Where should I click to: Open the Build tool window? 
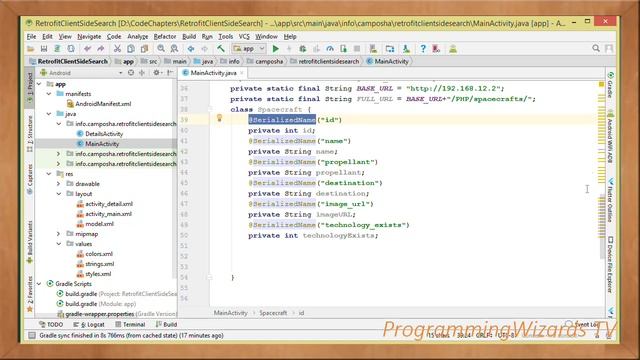tap(167, 324)
